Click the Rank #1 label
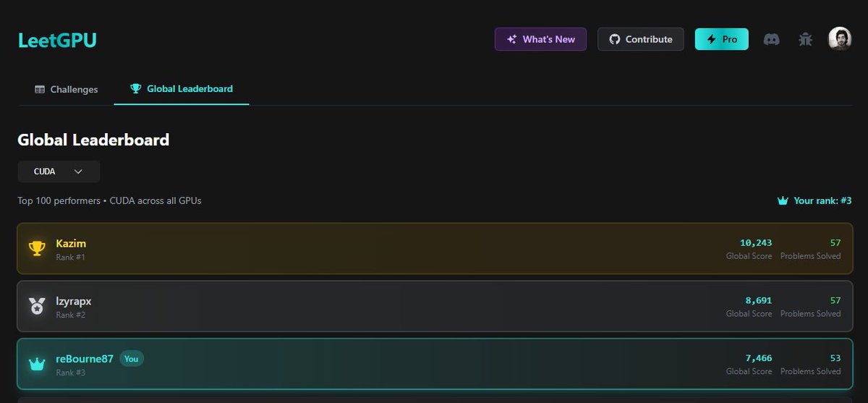 tap(70, 257)
